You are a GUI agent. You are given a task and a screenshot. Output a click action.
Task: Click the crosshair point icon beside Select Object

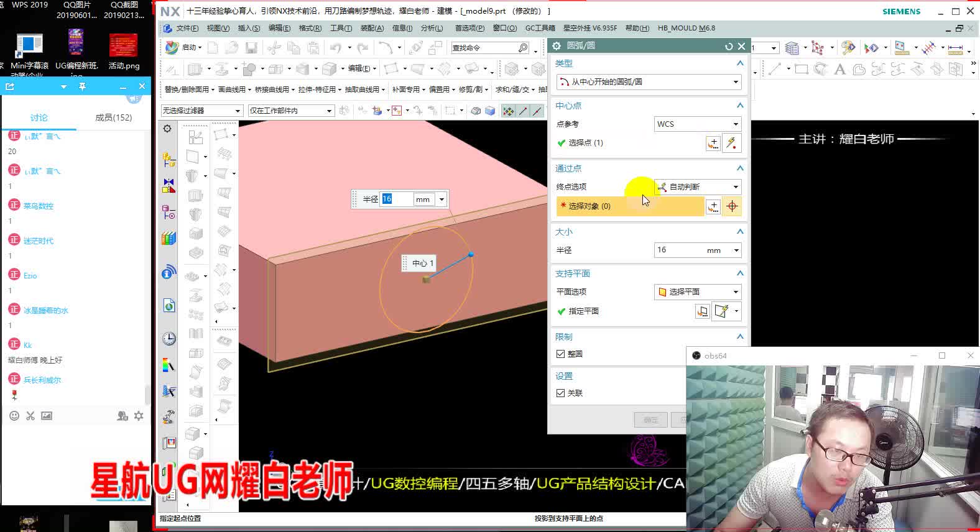click(x=732, y=206)
